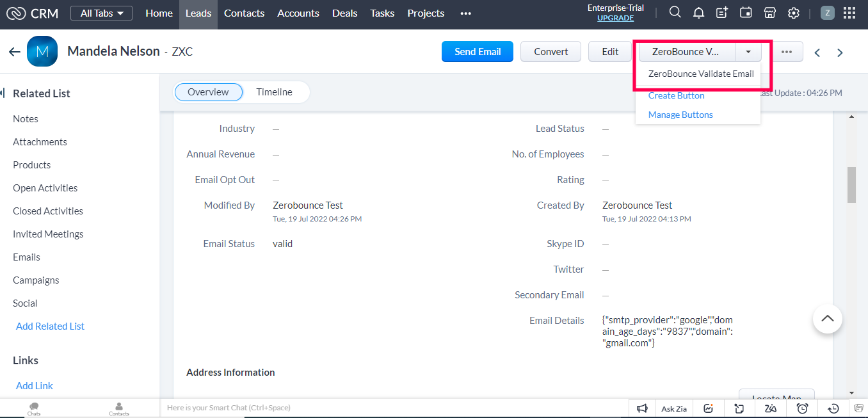Switch to the Overview view

tap(209, 92)
